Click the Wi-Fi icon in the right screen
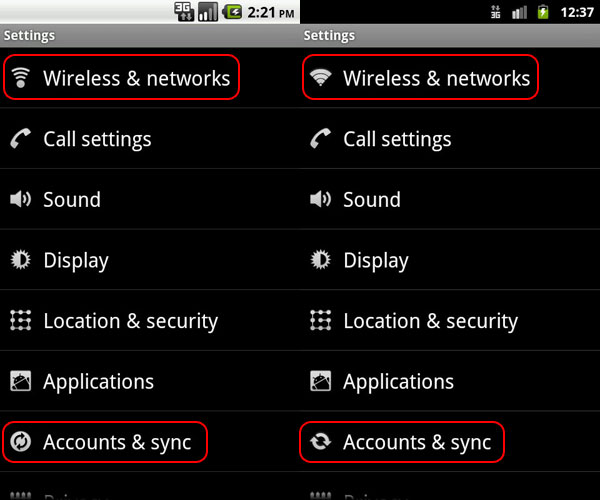600x500 pixels. pos(321,78)
